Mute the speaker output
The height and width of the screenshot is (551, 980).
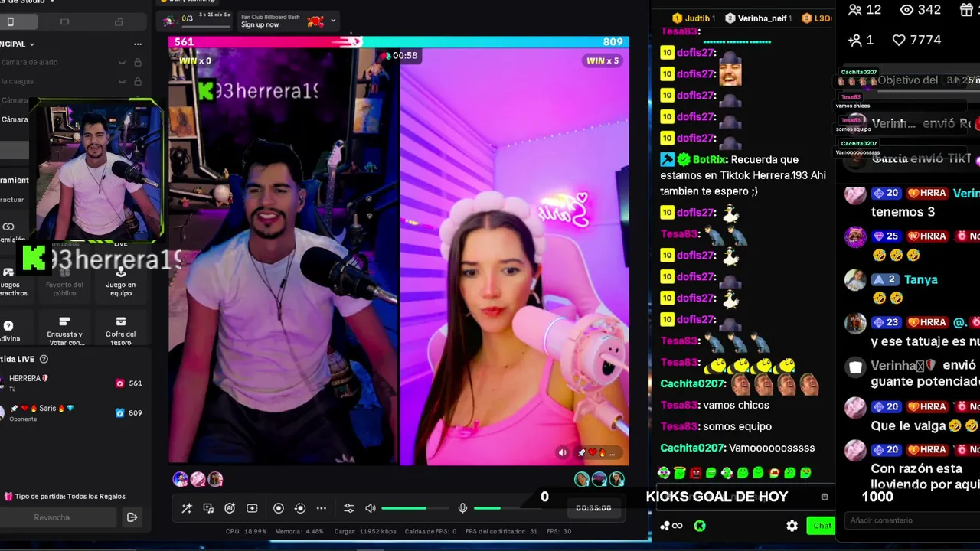(371, 508)
